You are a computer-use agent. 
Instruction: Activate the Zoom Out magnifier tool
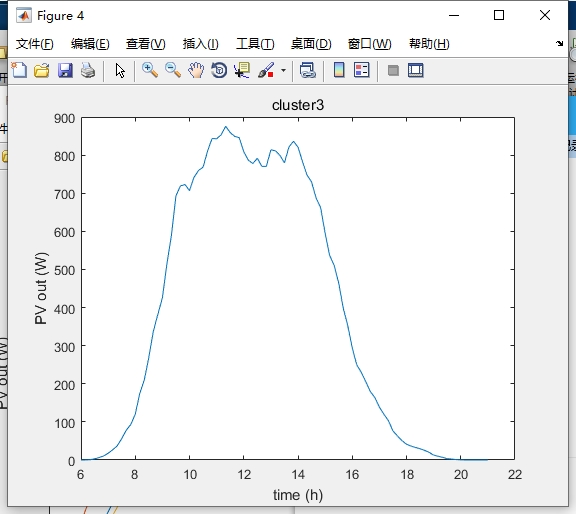[173, 70]
